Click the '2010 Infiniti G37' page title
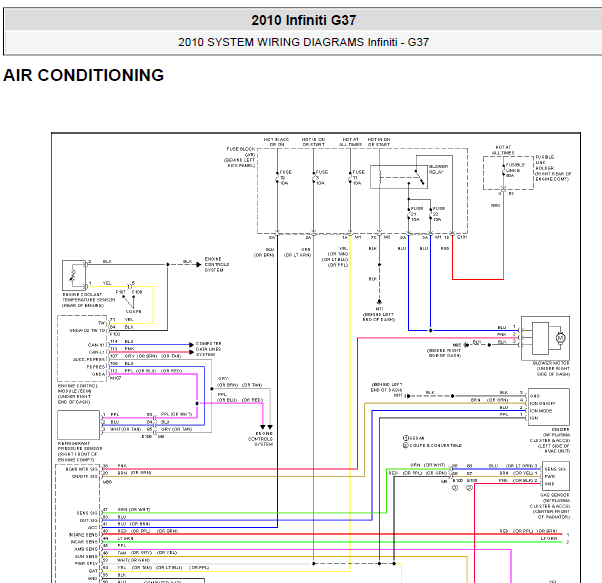602x583 pixels. [304, 20]
